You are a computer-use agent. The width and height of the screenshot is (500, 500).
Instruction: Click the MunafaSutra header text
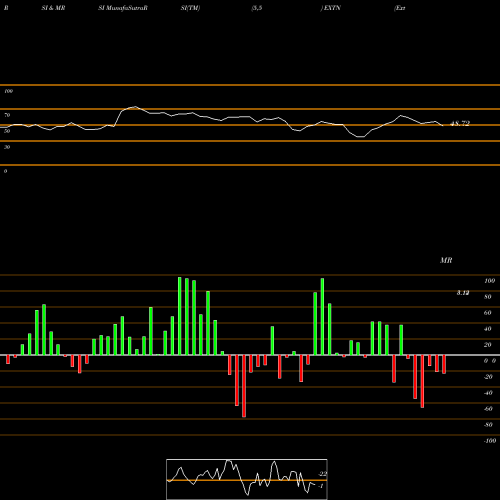pyautogui.click(x=123, y=8)
